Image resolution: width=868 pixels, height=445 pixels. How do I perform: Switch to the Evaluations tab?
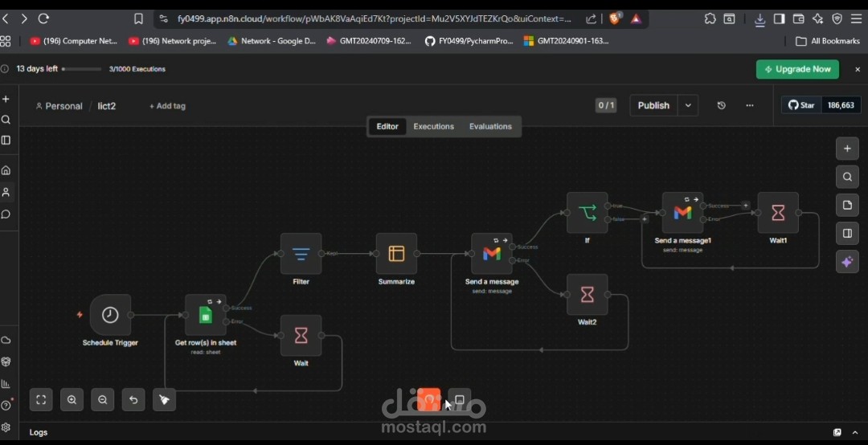tap(490, 126)
